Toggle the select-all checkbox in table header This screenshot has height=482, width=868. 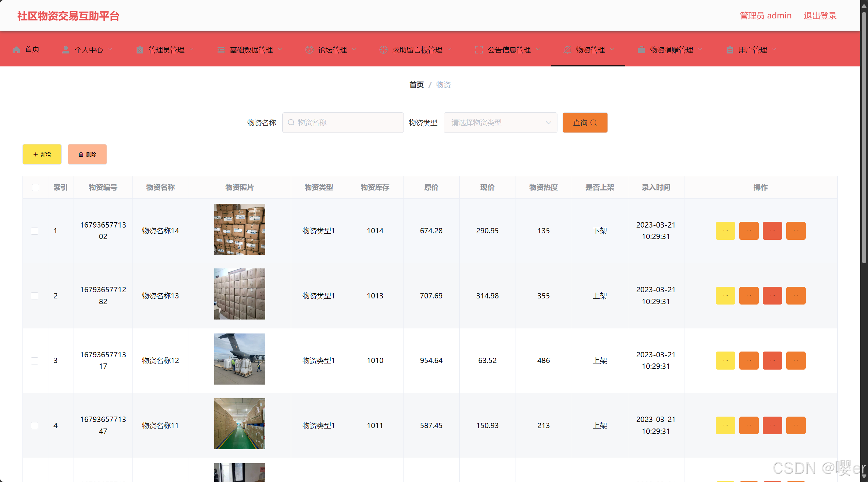pos(35,187)
